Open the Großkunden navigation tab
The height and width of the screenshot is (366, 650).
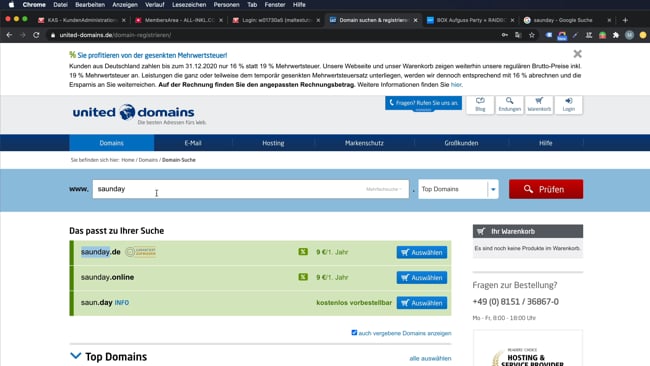pyautogui.click(x=461, y=143)
